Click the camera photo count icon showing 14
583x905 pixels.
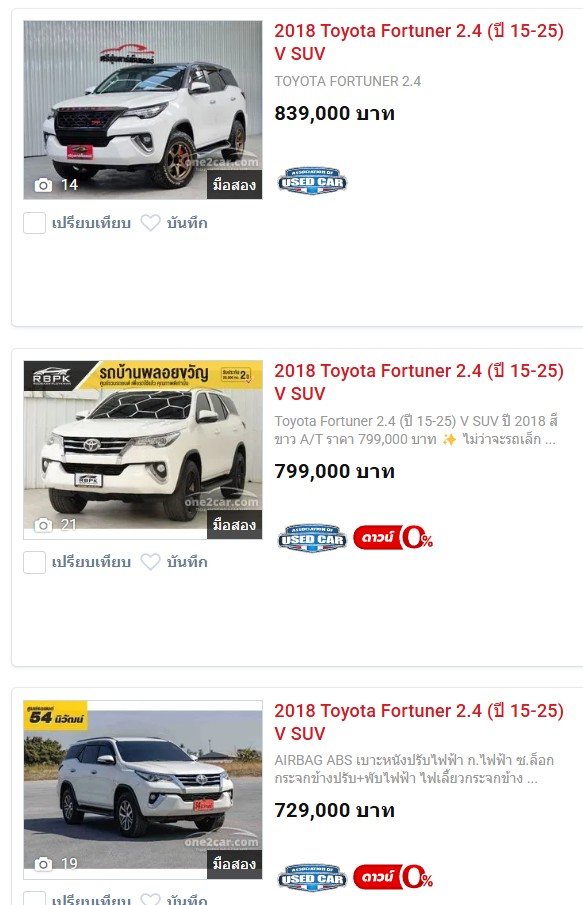[43, 185]
